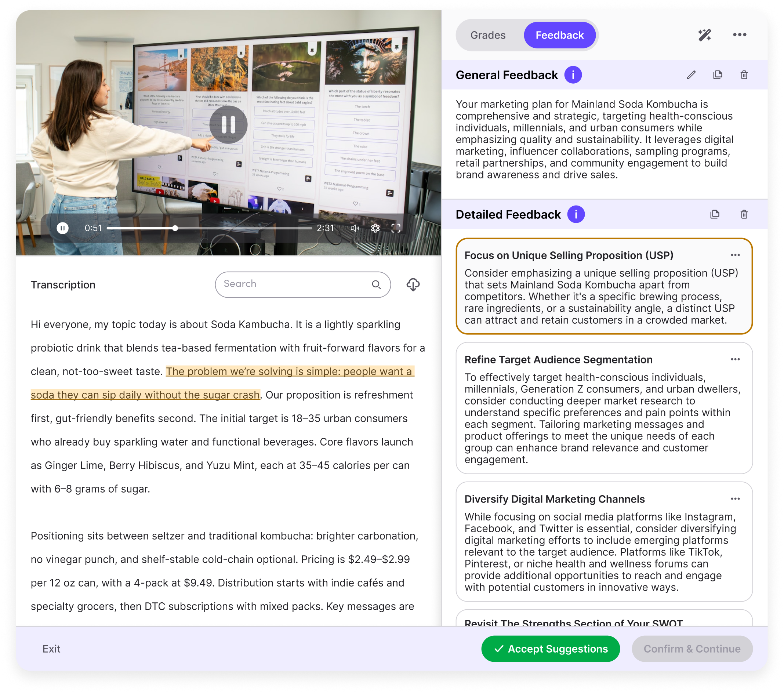The height and width of the screenshot is (693, 784).
Task: Pause the video with the center overlay button
Action: pos(228,124)
